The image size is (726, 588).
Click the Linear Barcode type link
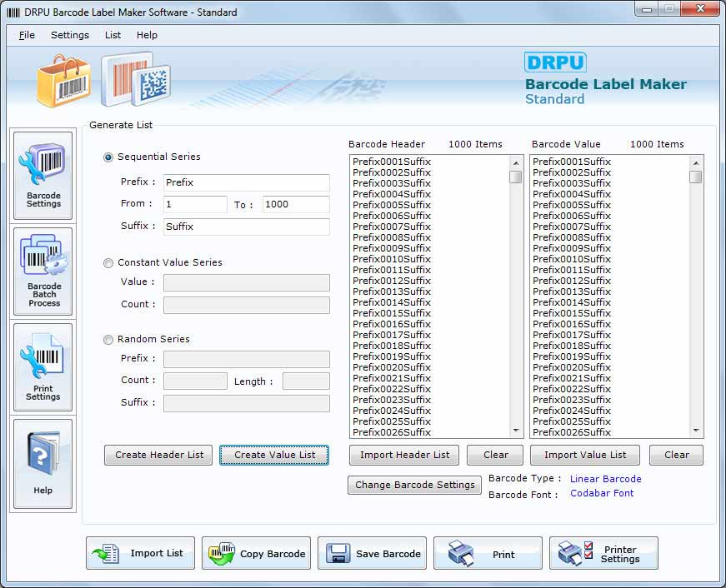(x=606, y=479)
